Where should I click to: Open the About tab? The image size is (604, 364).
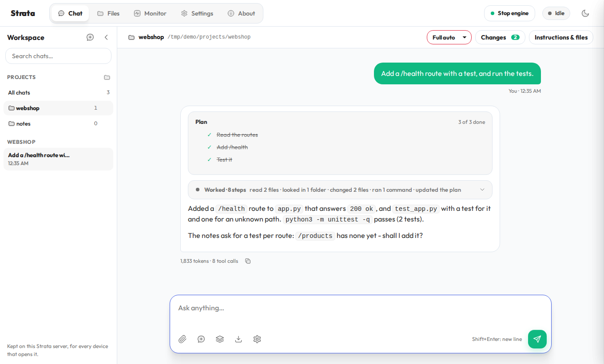241,13
